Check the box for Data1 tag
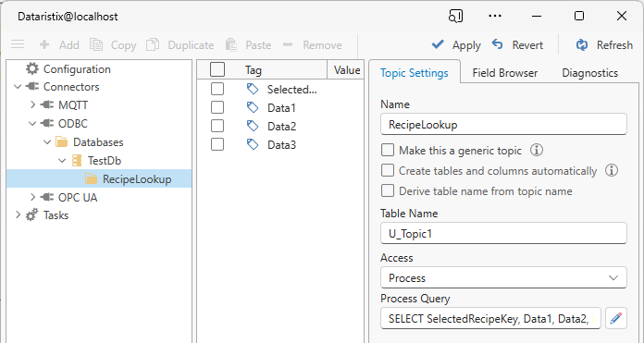The height and width of the screenshot is (343, 644). (217, 107)
